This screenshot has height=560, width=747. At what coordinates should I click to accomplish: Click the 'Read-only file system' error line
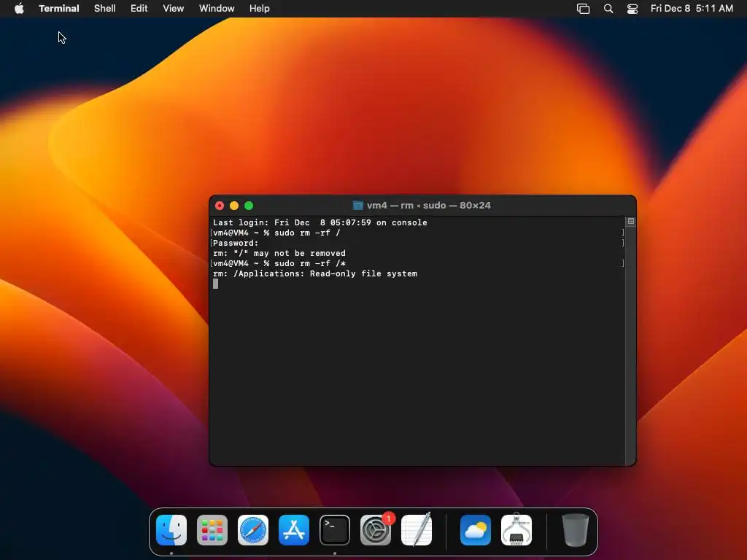[315, 274]
